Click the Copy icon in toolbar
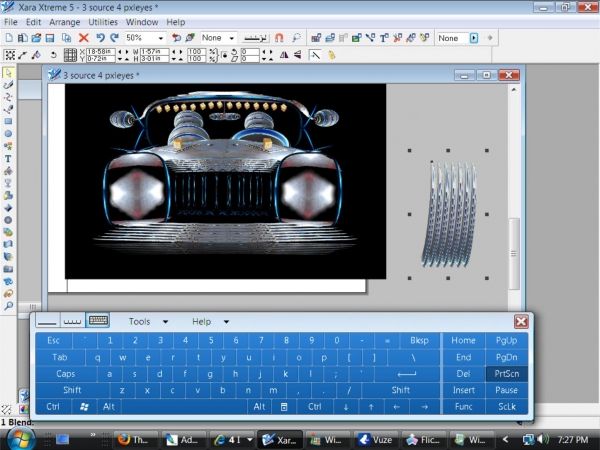The width and height of the screenshot is (600, 450). pyautogui.click(x=67, y=38)
